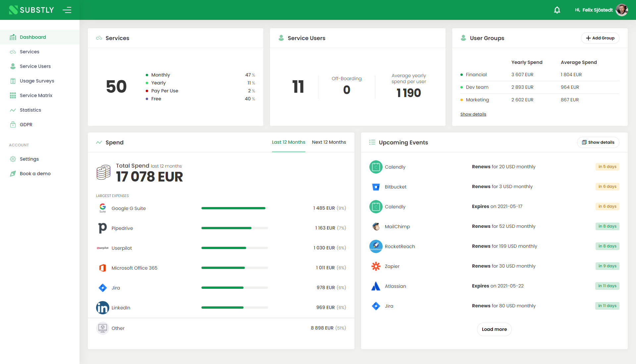This screenshot has width=636, height=364.
Task: Click the LinkedIn spend bar
Action: click(235, 307)
